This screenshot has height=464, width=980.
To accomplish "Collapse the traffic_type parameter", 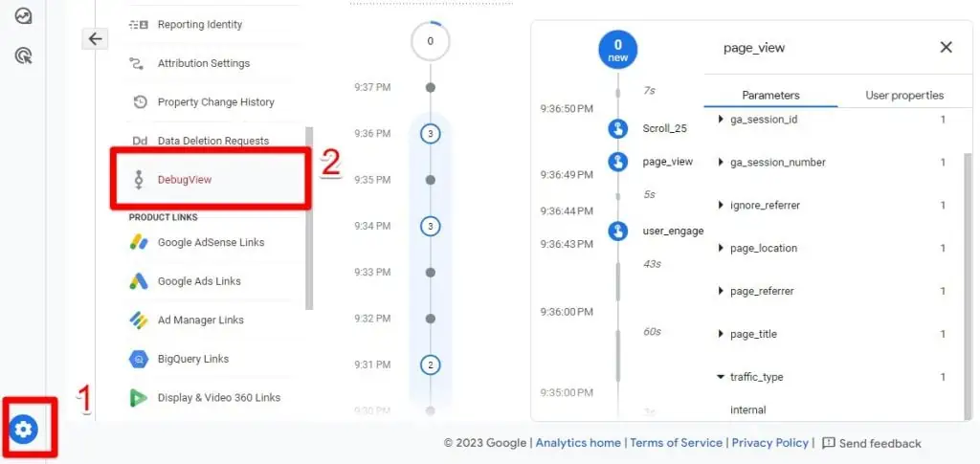I will 722,377.
